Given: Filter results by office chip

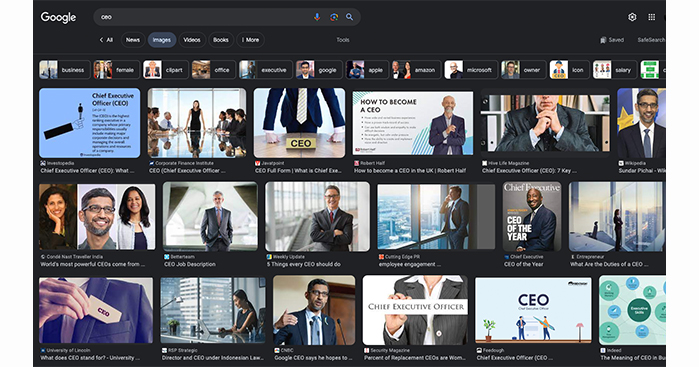Looking at the screenshot, I should pos(214,70).
